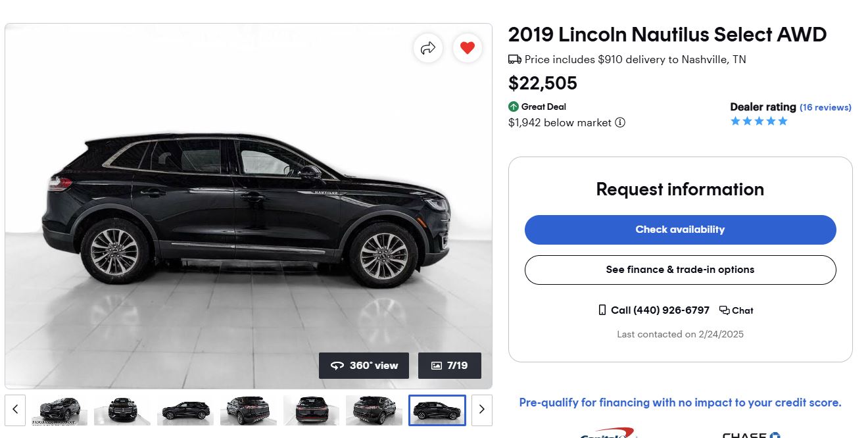The width and height of the screenshot is (868, 438).
Task: Select the first front three-quarter view thumbnail
Action: tap(59, 410)
